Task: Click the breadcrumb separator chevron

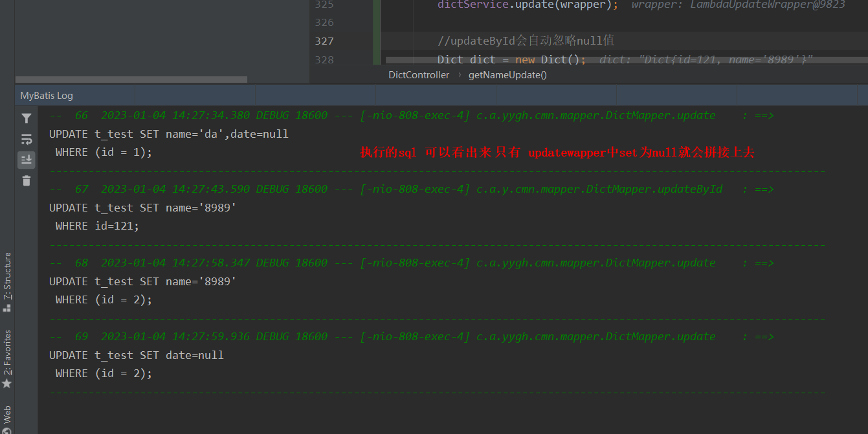Action: click(460, 74)
